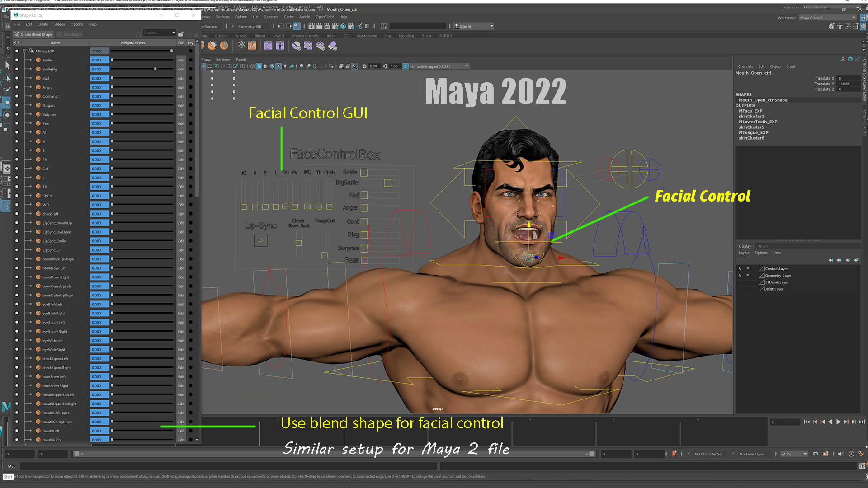Switch to the Anim layers tab
Viewport: 868px width, 488px height.
(x=763, y=246)
